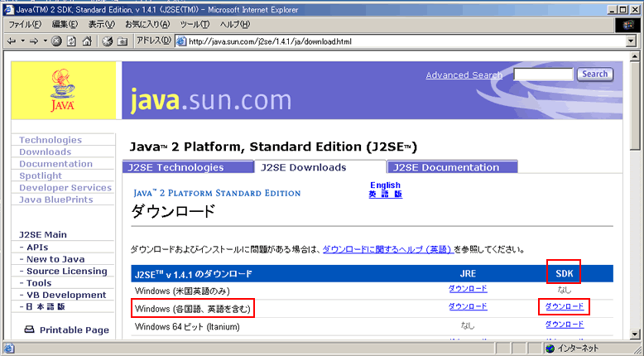Click the インターネット zone globe status icon
644x356 pixels.
tap(550, 349)
